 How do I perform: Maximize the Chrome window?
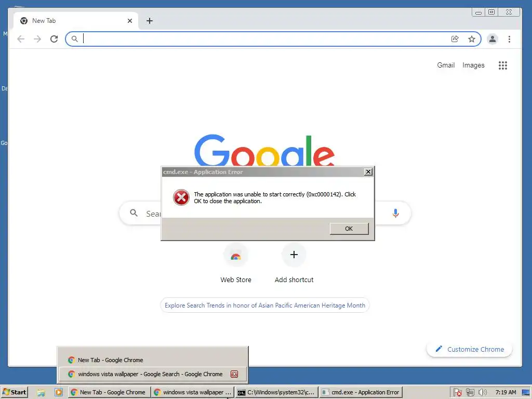[x=491, y=12]
